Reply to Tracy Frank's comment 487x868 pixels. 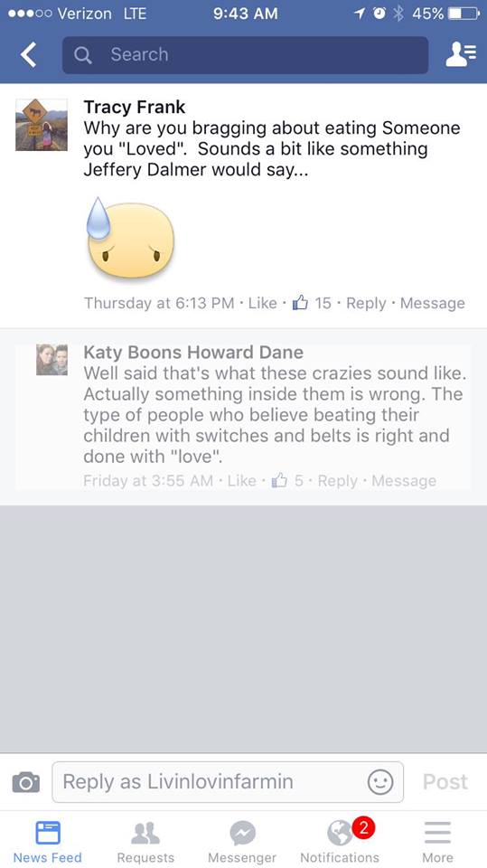[366, 303]
